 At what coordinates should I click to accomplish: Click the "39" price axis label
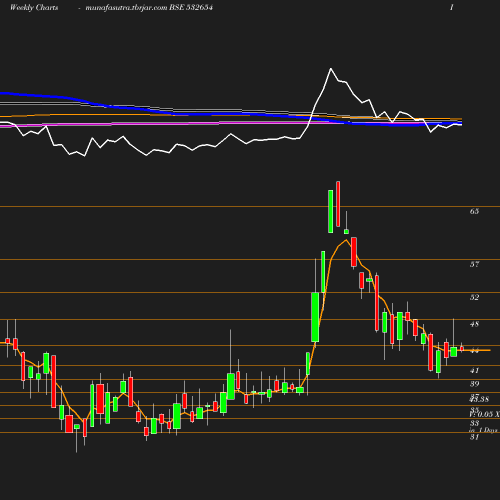(474, 384)
